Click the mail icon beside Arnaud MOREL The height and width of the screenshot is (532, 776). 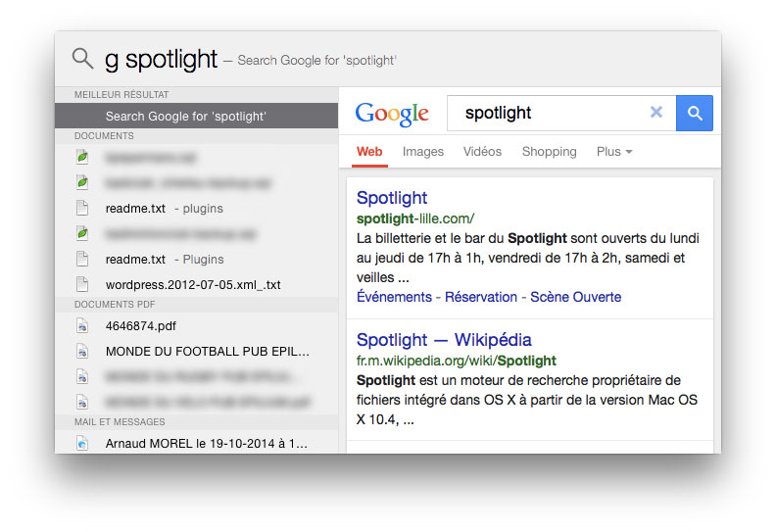(82, 443)
